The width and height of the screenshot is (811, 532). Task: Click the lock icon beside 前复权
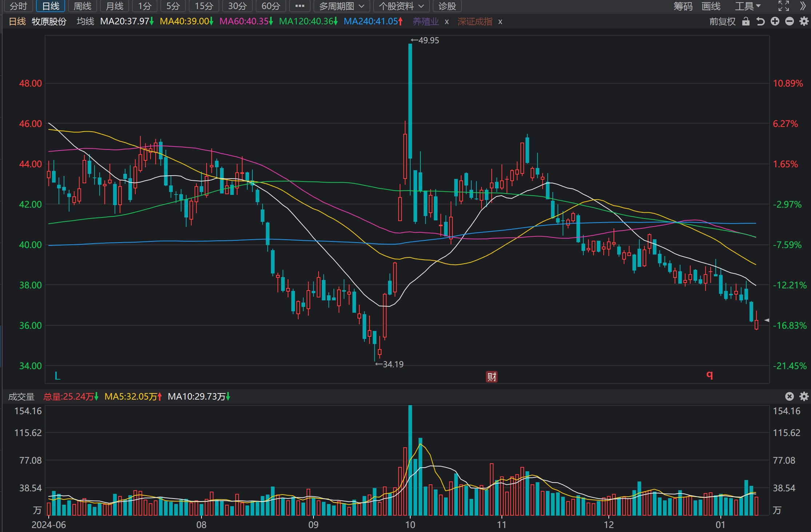[746, 21]
